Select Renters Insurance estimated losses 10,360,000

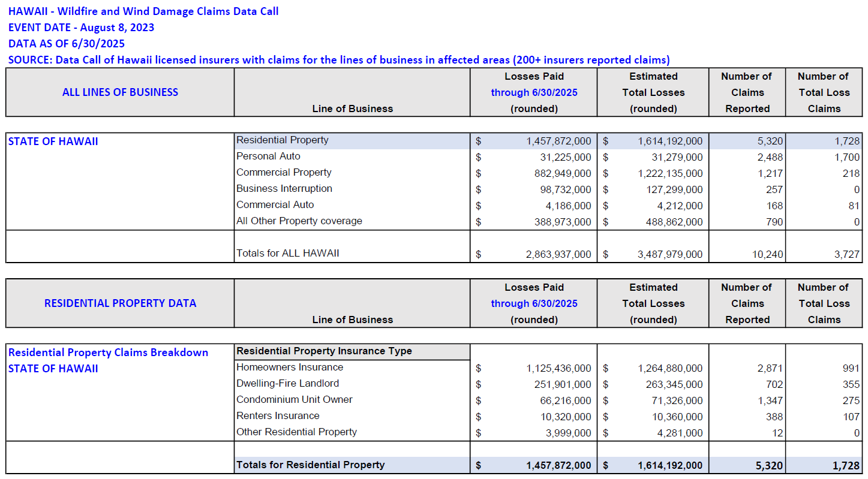click(677, 417)
